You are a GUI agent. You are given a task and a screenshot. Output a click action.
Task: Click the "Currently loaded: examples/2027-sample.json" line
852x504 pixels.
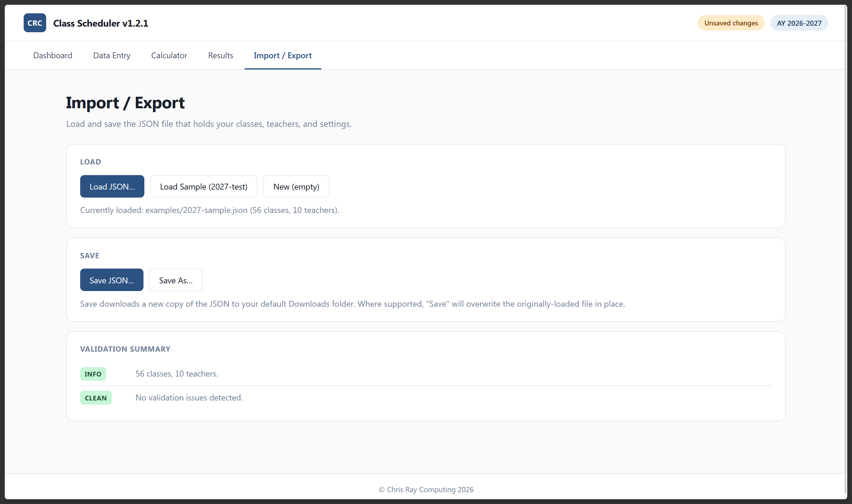(209, 210)
